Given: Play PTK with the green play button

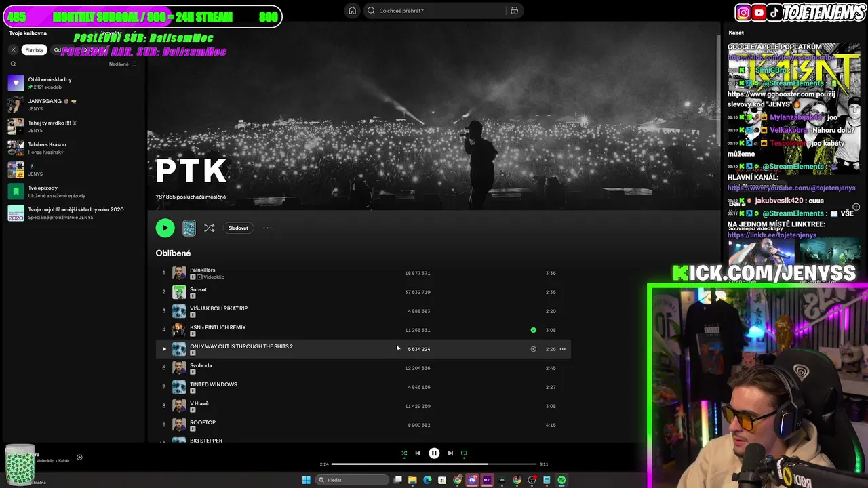Looking at the screenshot, I should 165,228.
